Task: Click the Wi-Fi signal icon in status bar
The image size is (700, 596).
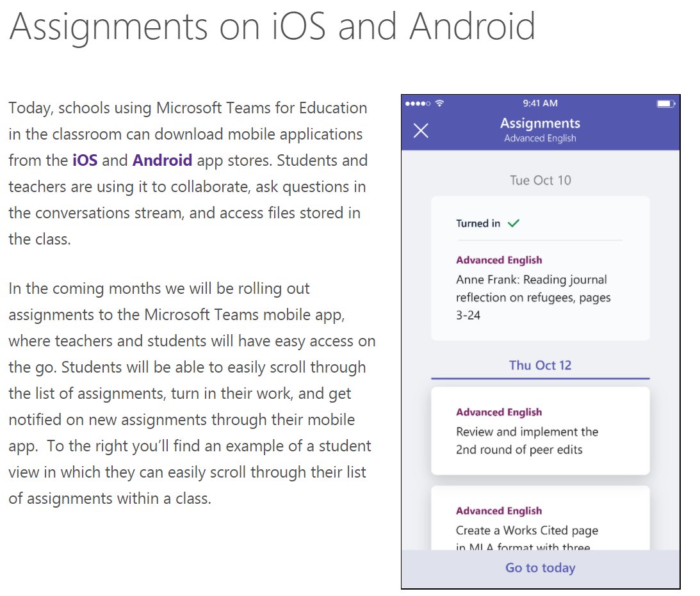Action: tap(440, 103)
